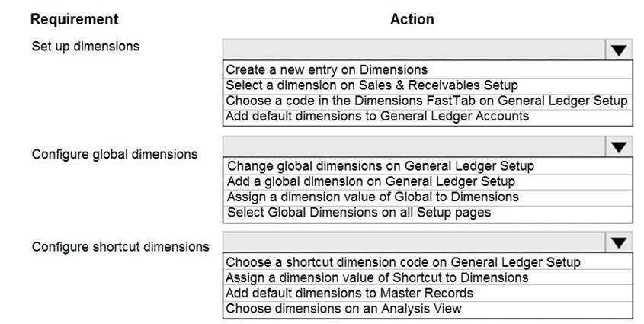
Task: Click the empty Configure shortcut dimensions combo field
Action: 414,242
